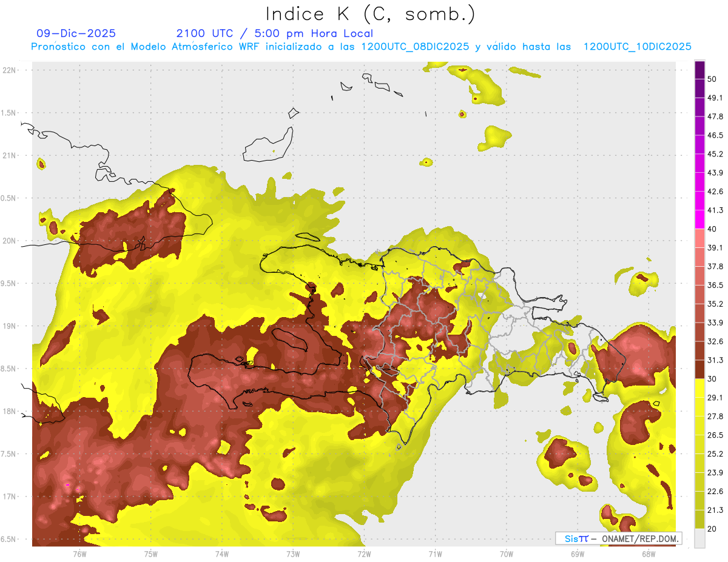
Task: Click the legend value "26.5"
Action: (715, 435)
